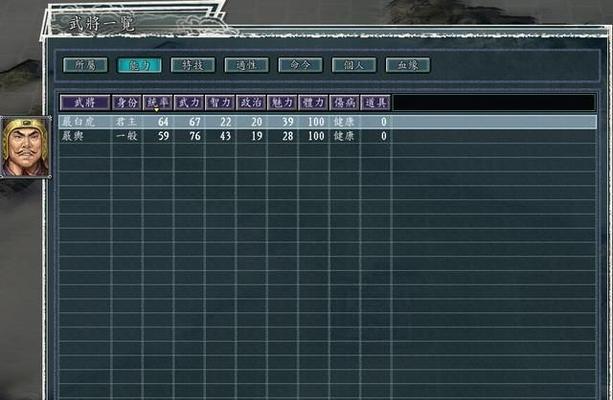The image size is (613, 400).
Task: Click 智力 value 43 for 嚴輿
Action: tap(226, 136)
